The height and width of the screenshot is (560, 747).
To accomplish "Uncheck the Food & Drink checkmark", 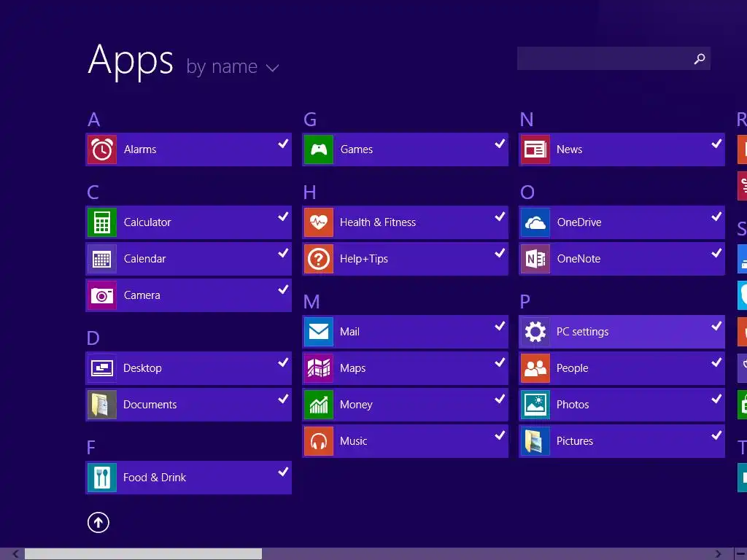I will [283, 472].
